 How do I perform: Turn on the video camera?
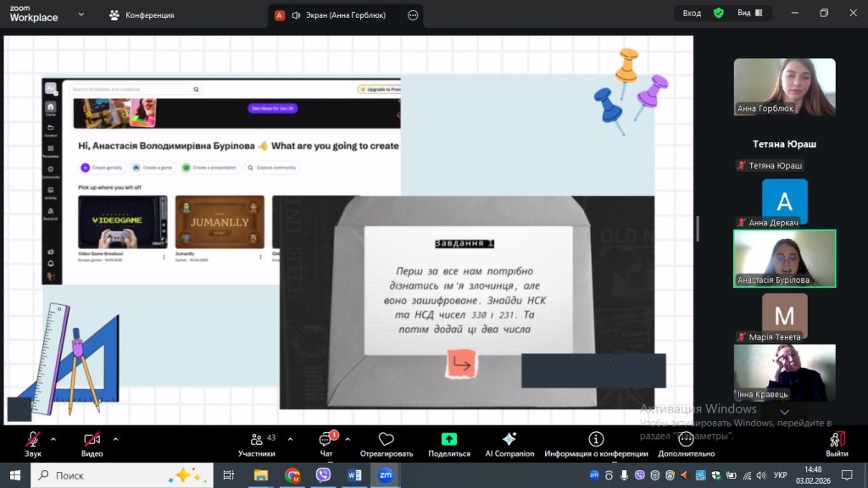click(x=92, y=439)
